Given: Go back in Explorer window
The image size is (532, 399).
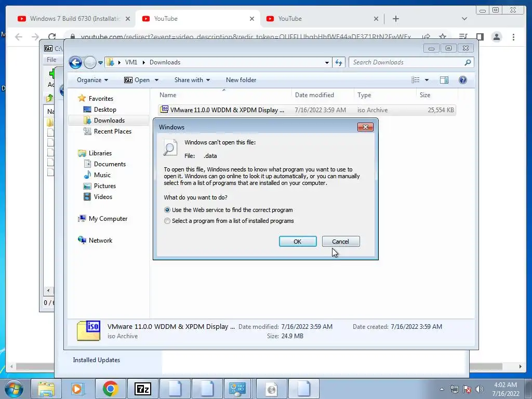Looking at the screenshot, I should tap(75, 62).
